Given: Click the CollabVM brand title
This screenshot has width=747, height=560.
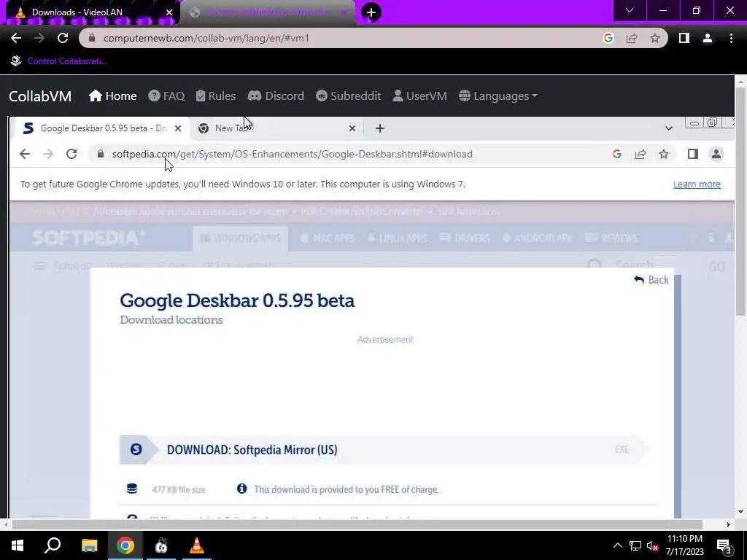Looking at the screenshot, I should (x=40, y=96).
